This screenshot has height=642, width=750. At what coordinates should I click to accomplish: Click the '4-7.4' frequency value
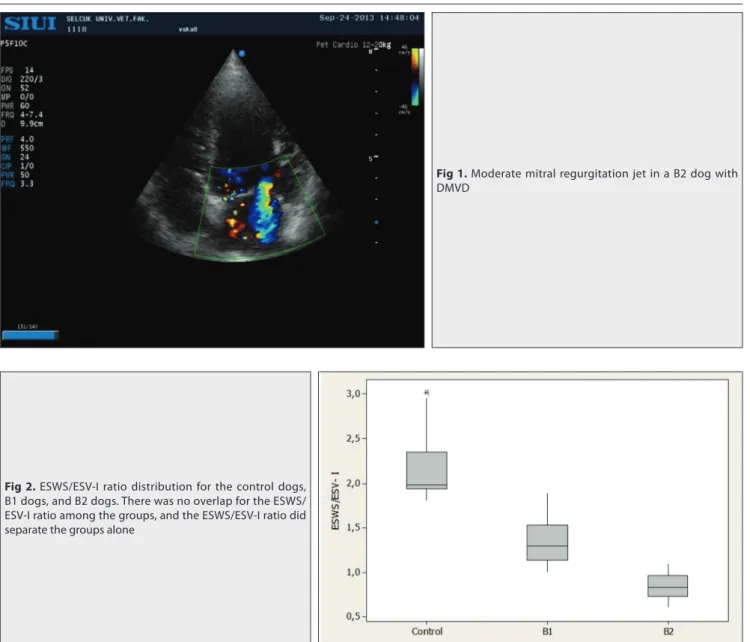[31, 115]
